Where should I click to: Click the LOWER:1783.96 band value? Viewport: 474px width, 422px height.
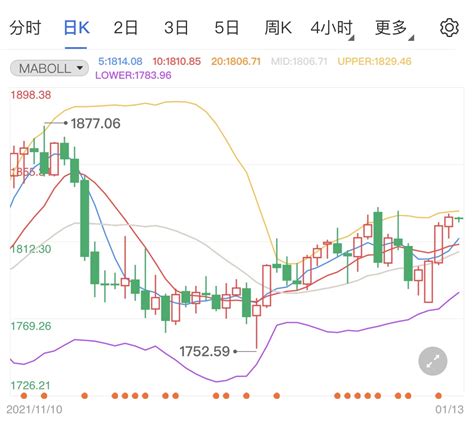click(133, 75)
